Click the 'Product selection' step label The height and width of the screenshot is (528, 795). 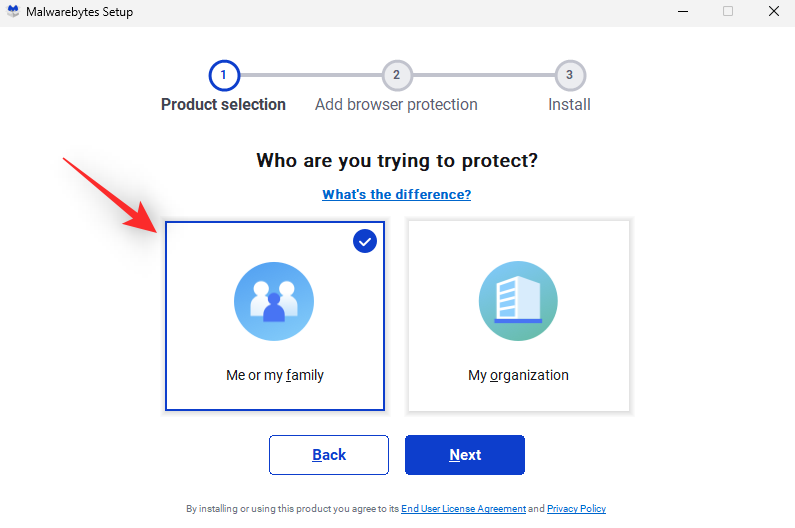coord(223,104)
